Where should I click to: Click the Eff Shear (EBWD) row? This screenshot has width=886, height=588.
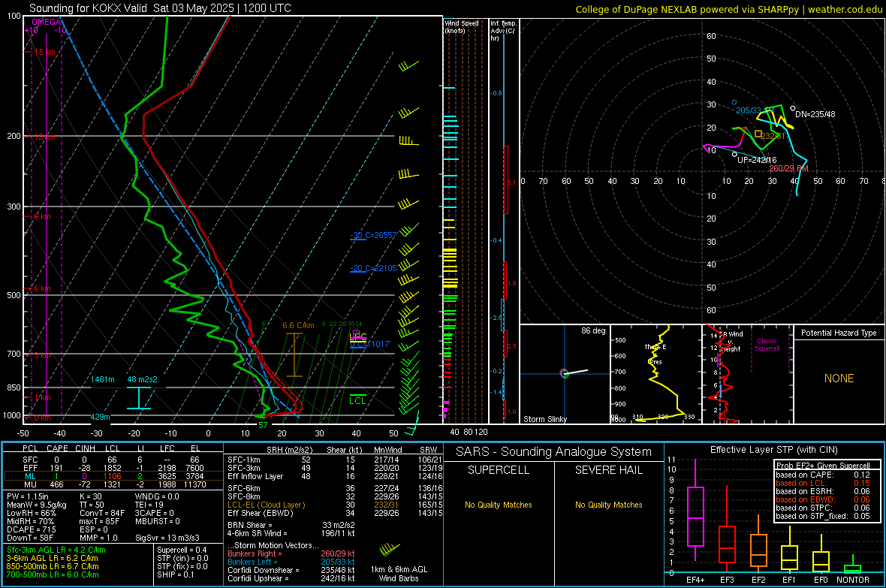click(x=334, y=513)
